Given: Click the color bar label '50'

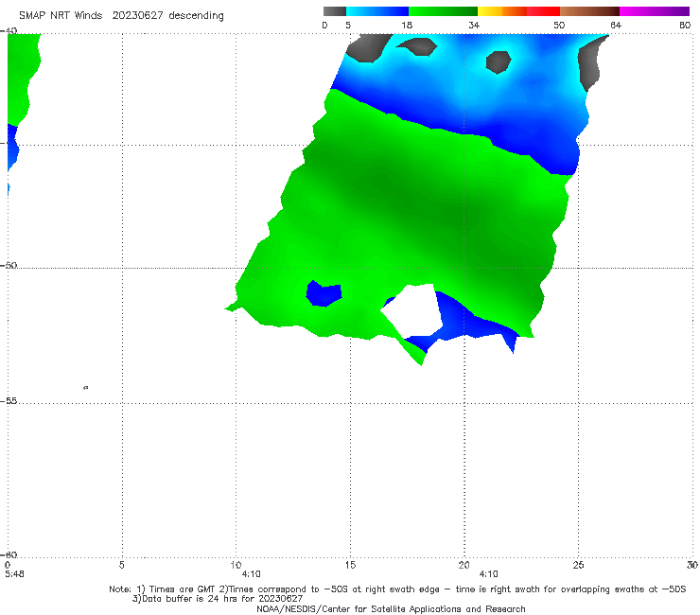Looking at the screenshot, I should [x=559, y=25].
